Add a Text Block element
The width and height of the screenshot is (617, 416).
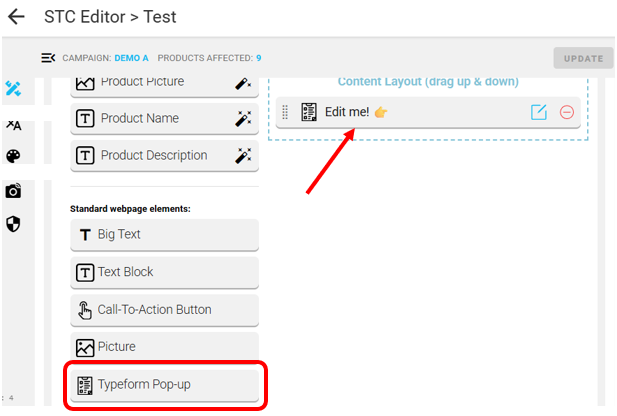click(164, 272)
